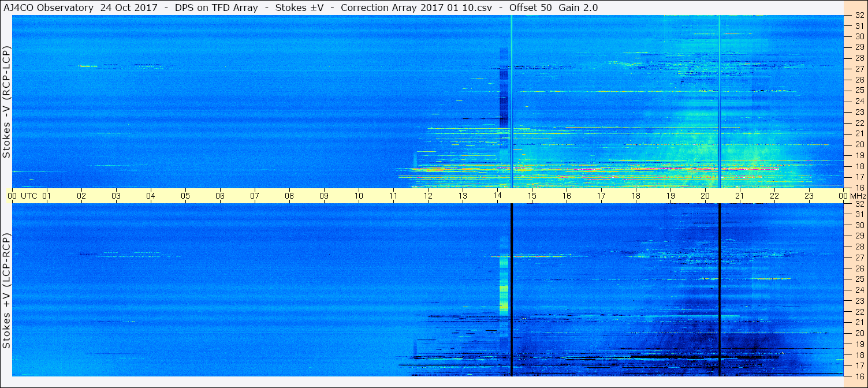Click 26 MHz label in Stokes -V panel
The width and height of the screenshot is (868, 388).
pyautogui.click(x=859, y=80)
